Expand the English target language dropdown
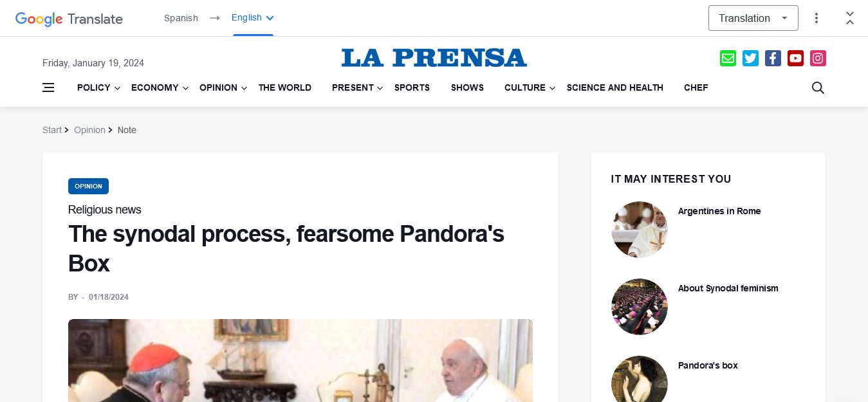Image resolution: width=868 pixels, height=402 pixels. pyautogui.click(x=253, y=18)
